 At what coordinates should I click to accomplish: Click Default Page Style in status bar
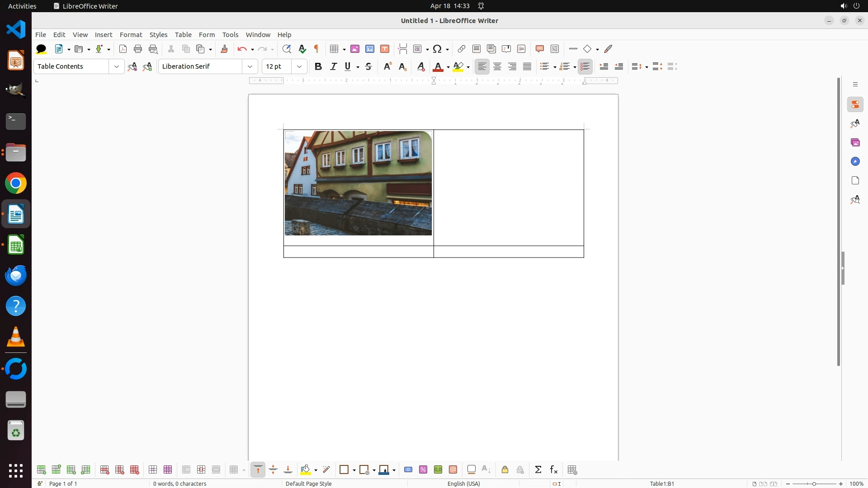coord(309,483)
